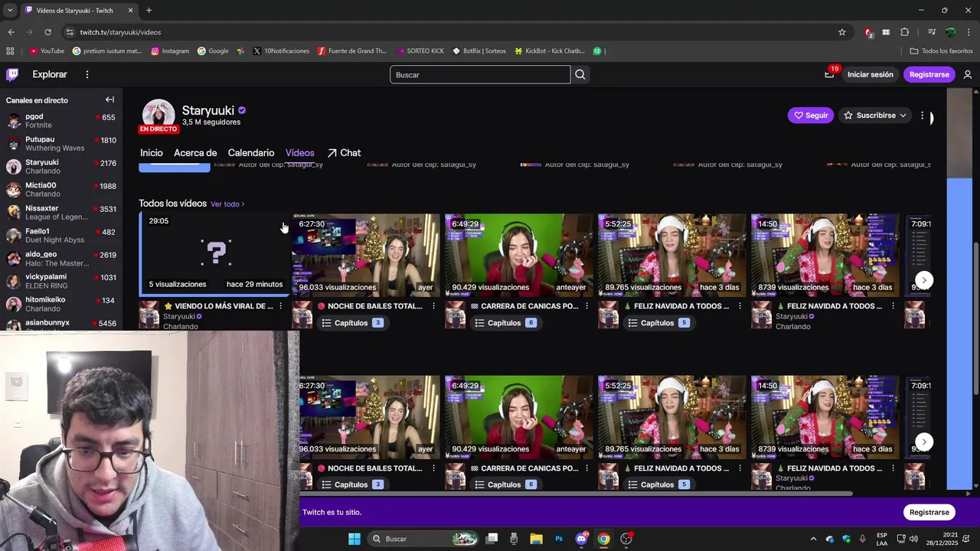Image resolution: width=980 pixels, height=551 pixels.
Task: Focus the Twitch Buscar search field
Action: (480, 74)
